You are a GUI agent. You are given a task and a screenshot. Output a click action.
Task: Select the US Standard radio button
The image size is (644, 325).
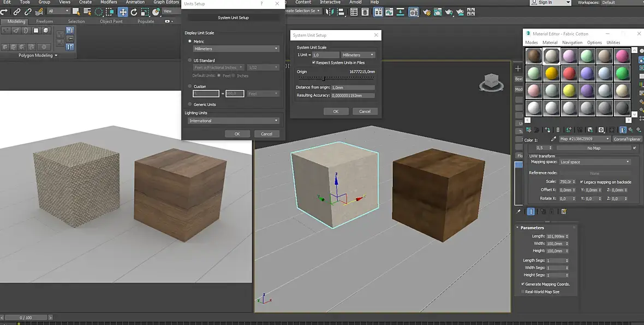[190, 61]
